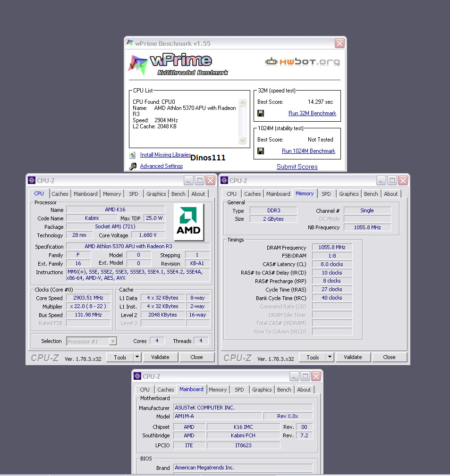
Task: Minimize the CPU-Z CPU tab window
Action: point(188,181)
